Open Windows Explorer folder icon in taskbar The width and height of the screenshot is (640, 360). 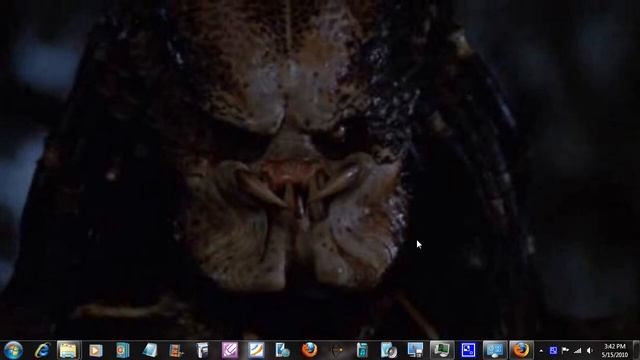[x=69, y=350]
